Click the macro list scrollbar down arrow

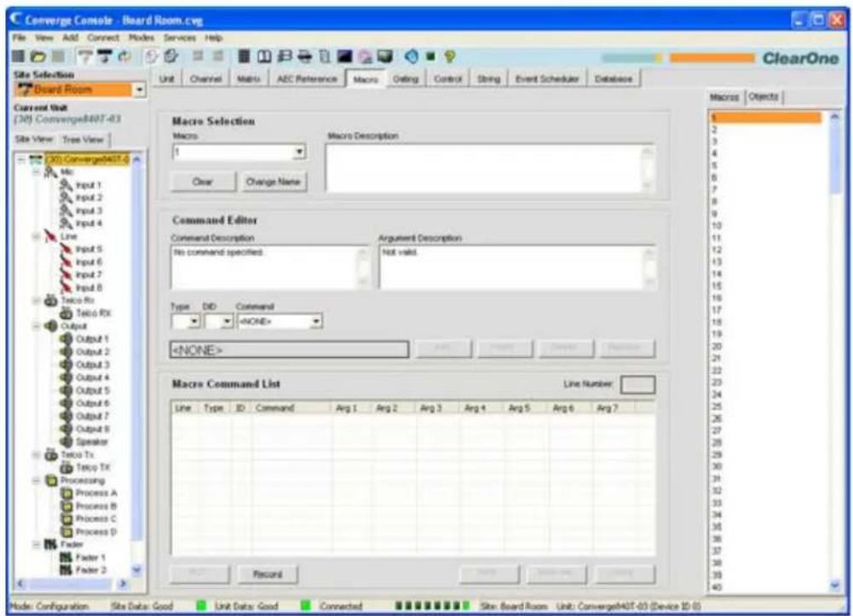(x=835, y=585)
